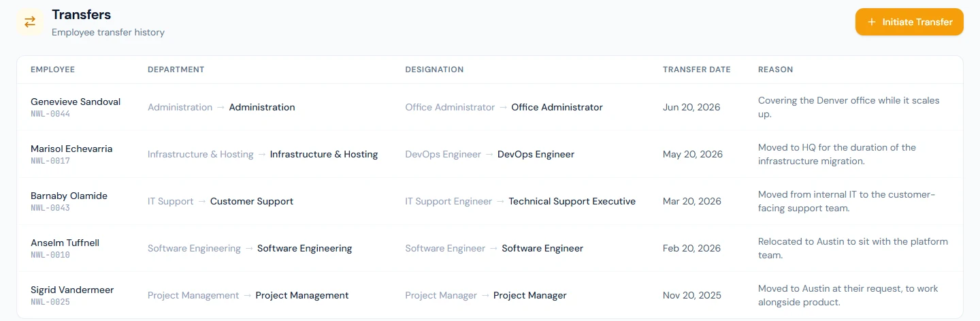This screenshot has width=980, height=321.
Task: Click the new Administration department in black
Action: [262, 107]
